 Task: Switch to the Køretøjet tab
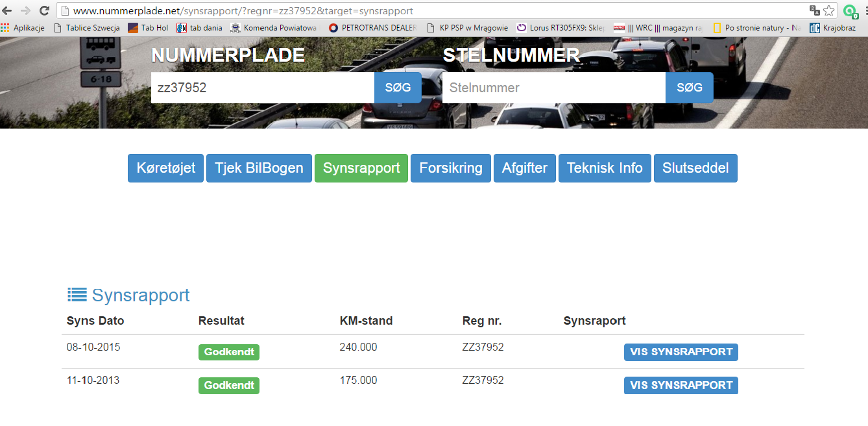[166, 168]
